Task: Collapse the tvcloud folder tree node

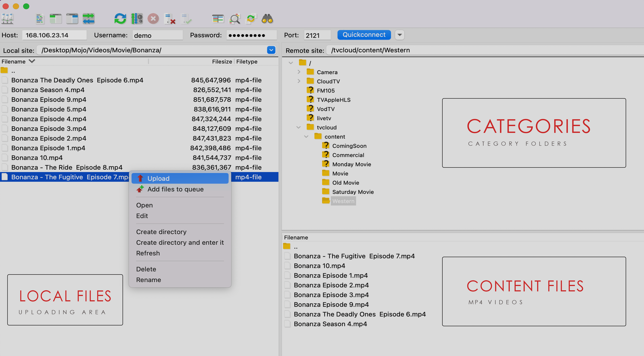Action: (299, 127)
